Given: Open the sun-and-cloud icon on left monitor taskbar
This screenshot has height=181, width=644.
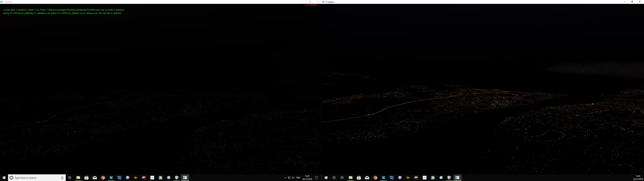Looking at the screenshot, I should coord(160,177).
